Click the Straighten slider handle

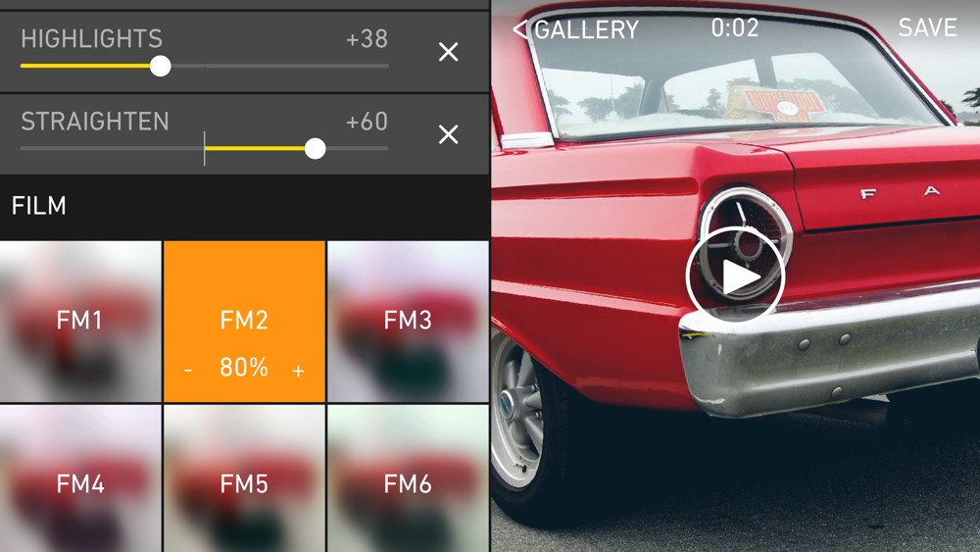315,148
